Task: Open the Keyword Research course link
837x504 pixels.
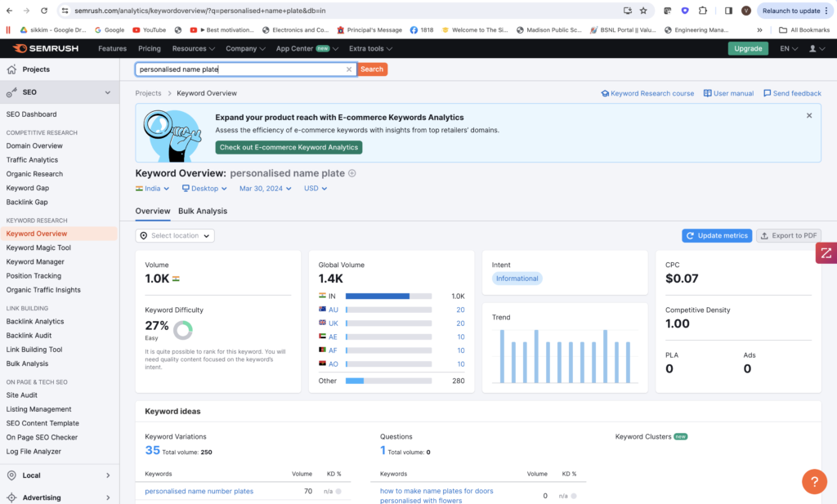Action: [647, 93]
